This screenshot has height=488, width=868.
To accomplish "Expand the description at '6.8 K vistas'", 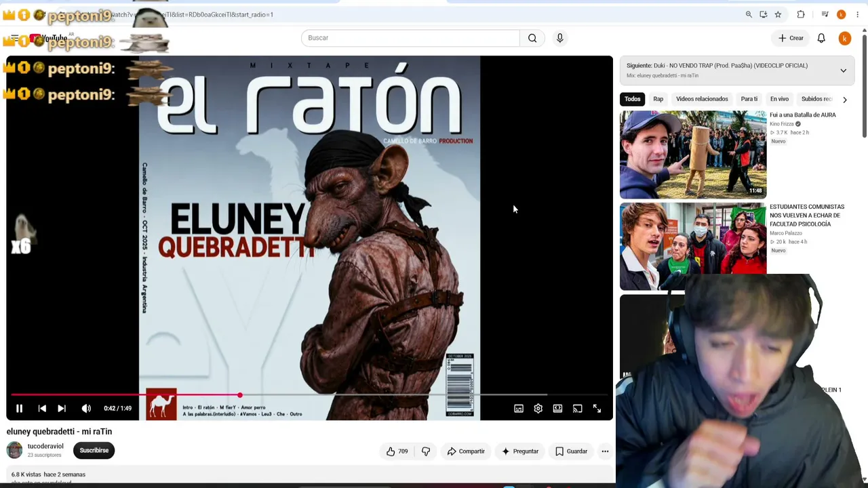I will (48, 474).
